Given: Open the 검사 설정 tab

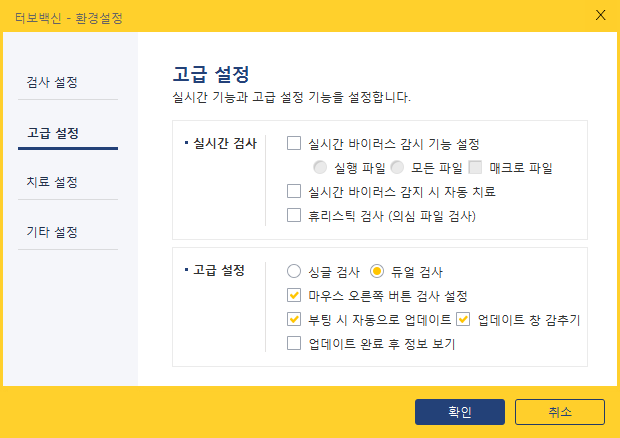Looking at the screenshot, I should [x=52, y=82].
